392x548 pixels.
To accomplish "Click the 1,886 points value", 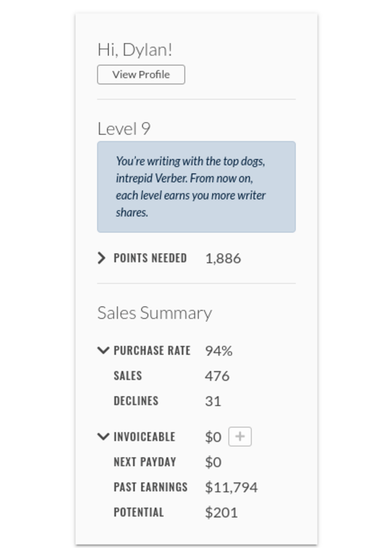I will pos(223,258).
